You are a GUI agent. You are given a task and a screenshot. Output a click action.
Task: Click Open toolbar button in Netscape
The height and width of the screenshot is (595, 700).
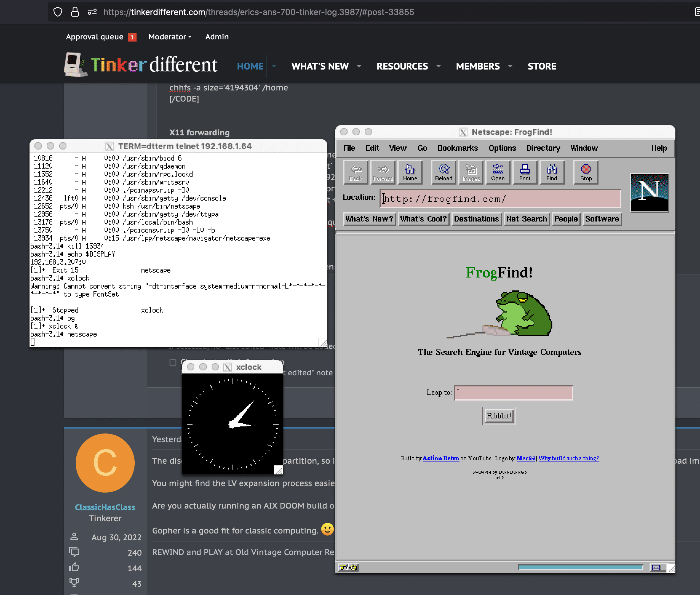tap(498, 172)
